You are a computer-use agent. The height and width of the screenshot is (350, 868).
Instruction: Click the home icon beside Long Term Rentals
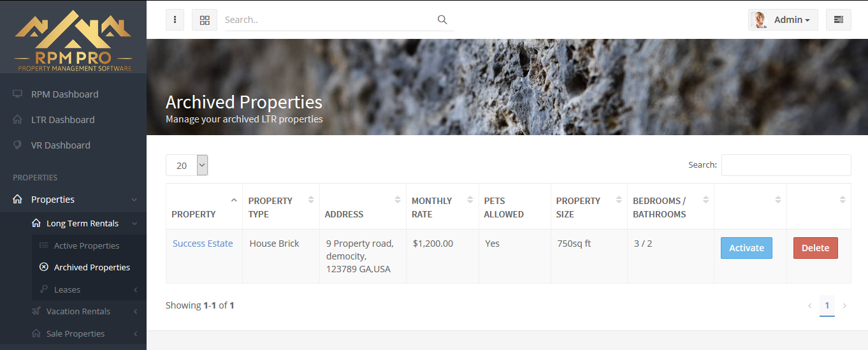point(36,223)
